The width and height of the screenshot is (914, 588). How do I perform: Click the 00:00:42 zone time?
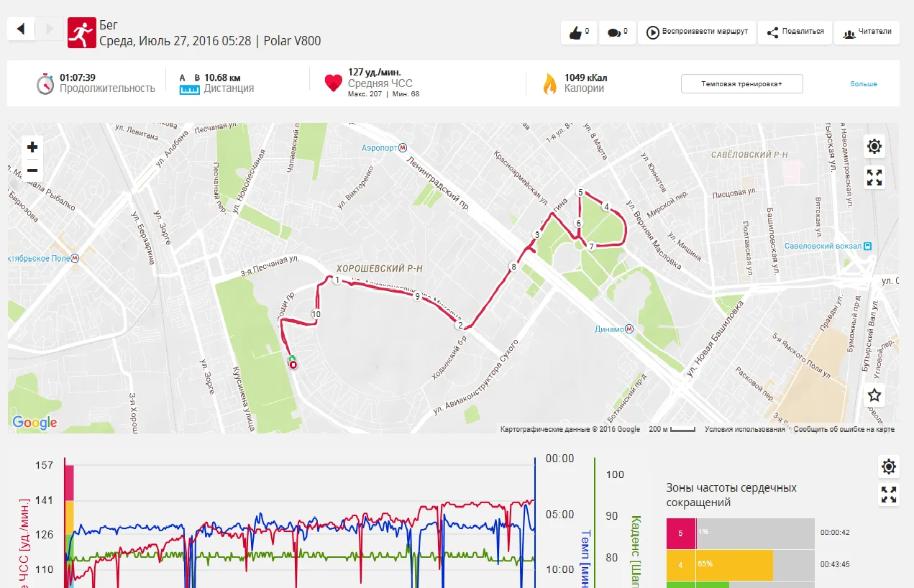tap(834, 533)
